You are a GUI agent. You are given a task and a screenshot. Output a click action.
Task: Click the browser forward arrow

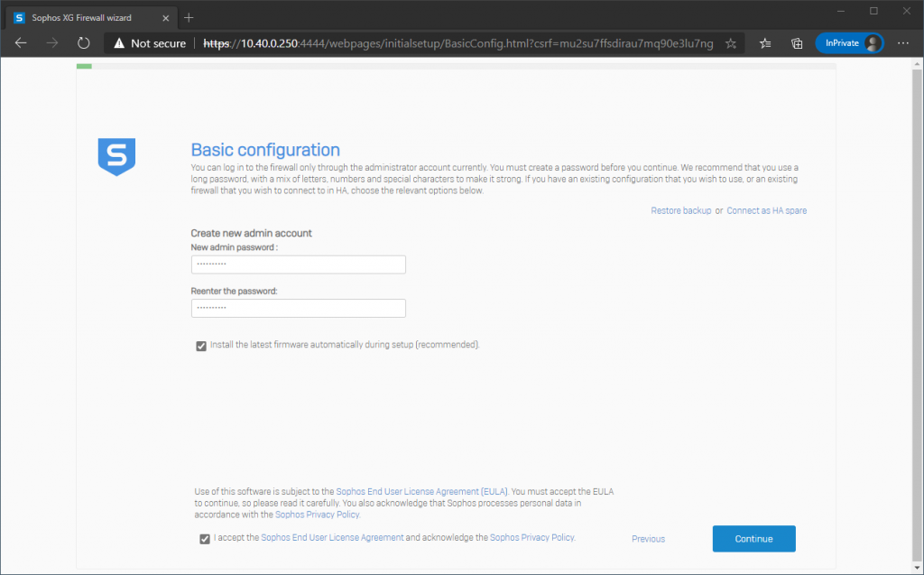51,43
